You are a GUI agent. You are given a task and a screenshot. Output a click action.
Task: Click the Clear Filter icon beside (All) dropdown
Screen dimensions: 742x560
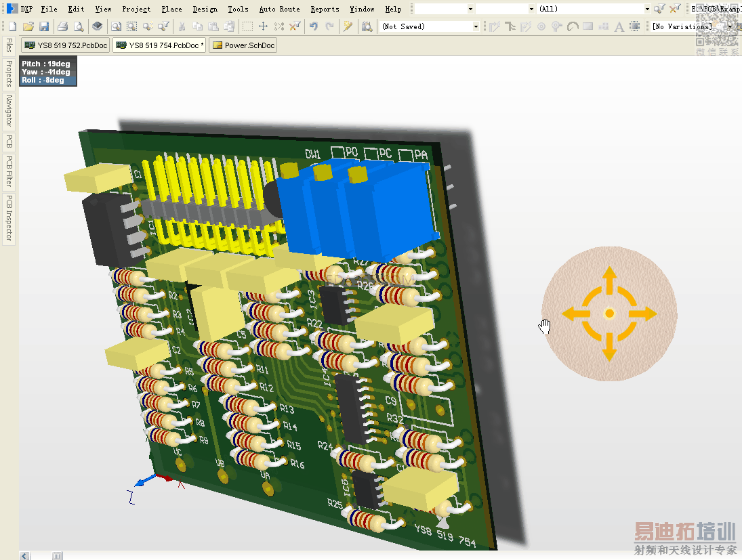pos(675,9)
